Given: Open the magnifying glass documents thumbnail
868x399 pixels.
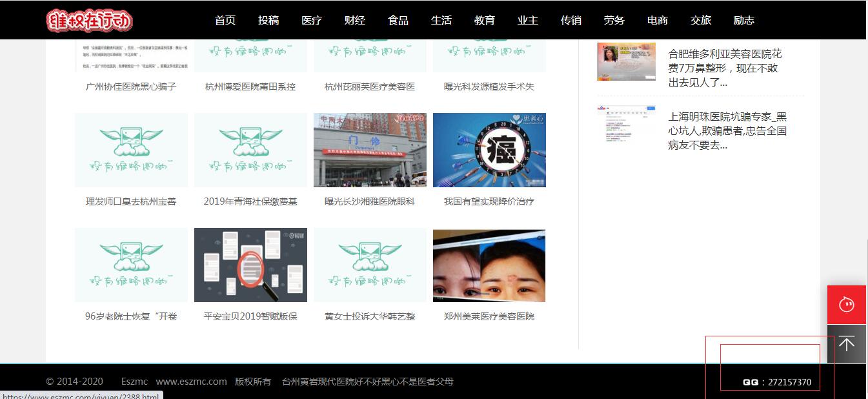Looking at the screenshot, I should (x=250, y=265).
